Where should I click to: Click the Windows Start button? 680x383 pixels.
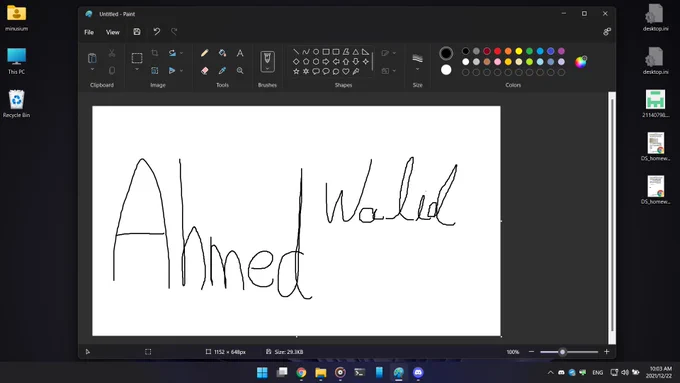tap(262, 372)
